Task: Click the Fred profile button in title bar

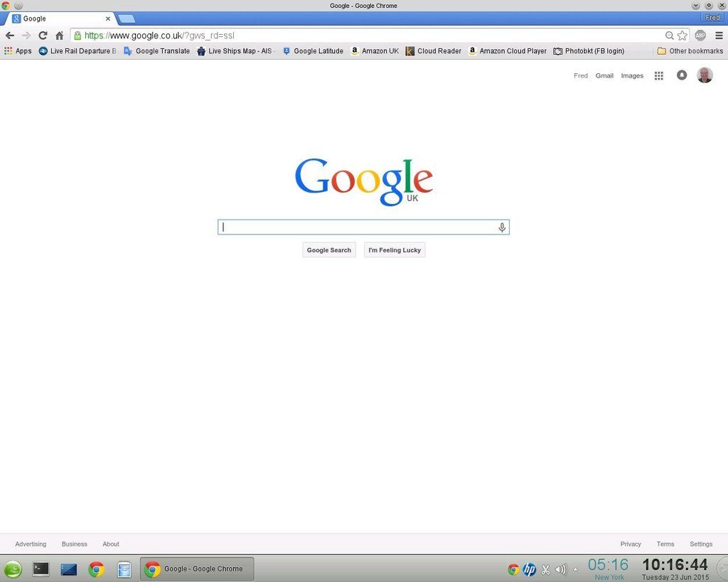Action: [712, 18]
